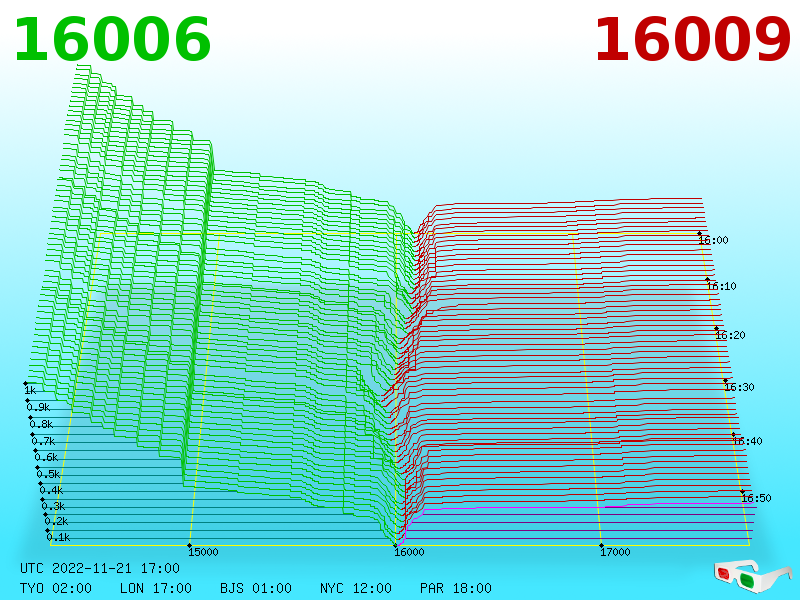The width and height of the screenshot is (800, 600).
Task: Click the PAR 18:00 Paris time
Action: coord(456,588)
